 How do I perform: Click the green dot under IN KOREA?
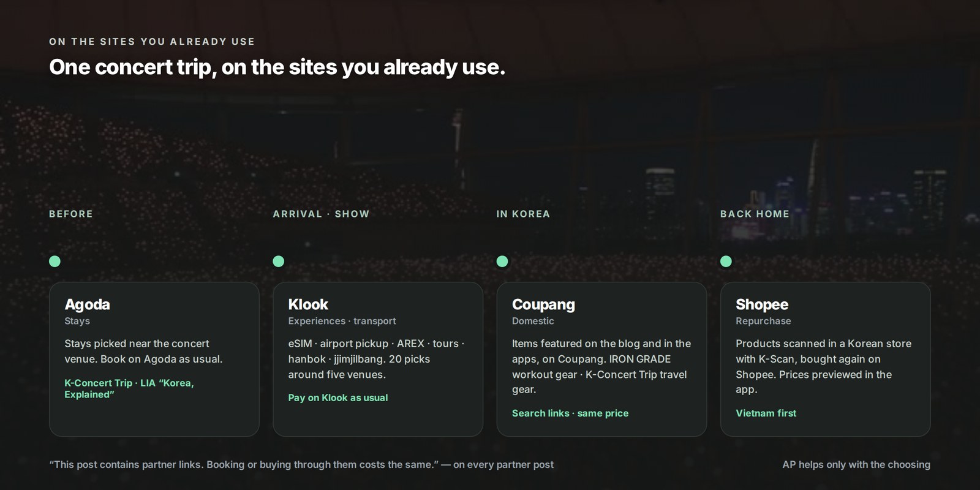pyautogui.click(x=502, y=262)
